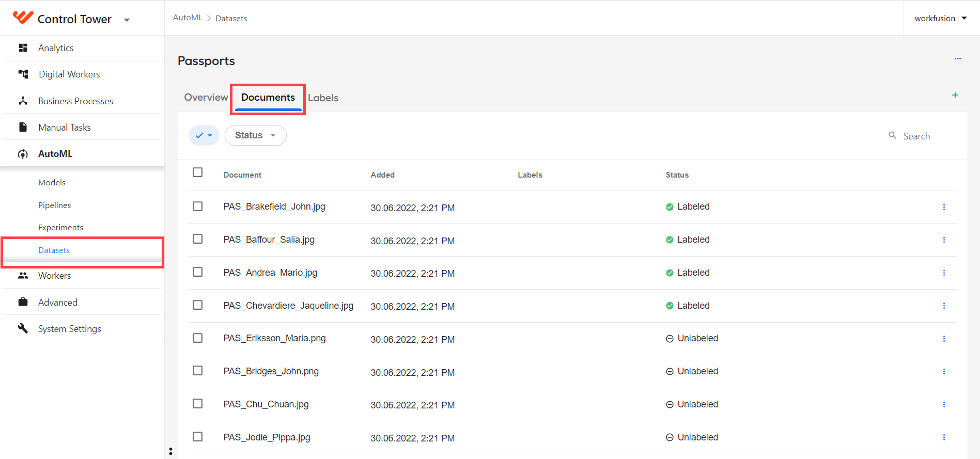Screen dimensions: 980x459
Task: Click the System Settings wrench icon
Action: coord(23,328)
